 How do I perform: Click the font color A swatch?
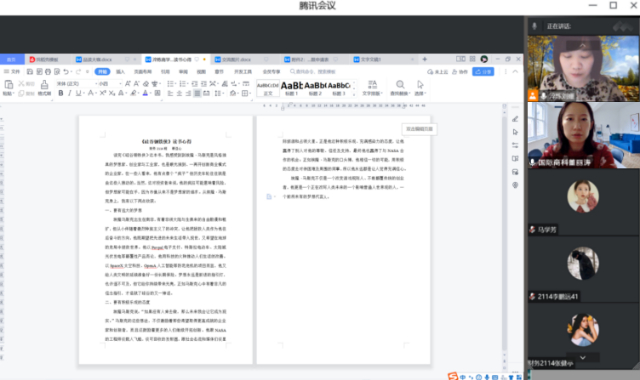click(145, 93)
